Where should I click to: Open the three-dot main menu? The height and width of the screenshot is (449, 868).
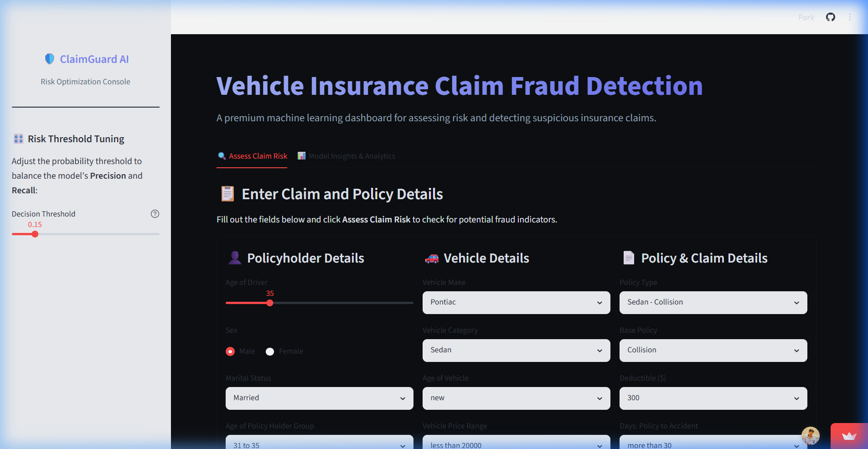tap(850, 17)
